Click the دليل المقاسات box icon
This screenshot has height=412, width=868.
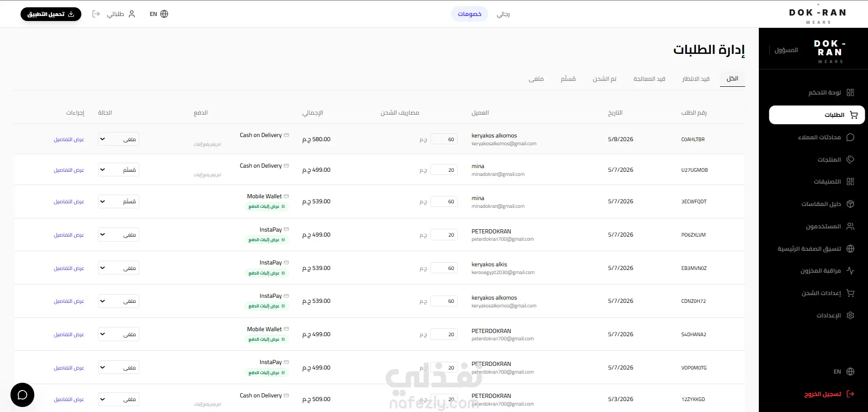tap(850, 204)
